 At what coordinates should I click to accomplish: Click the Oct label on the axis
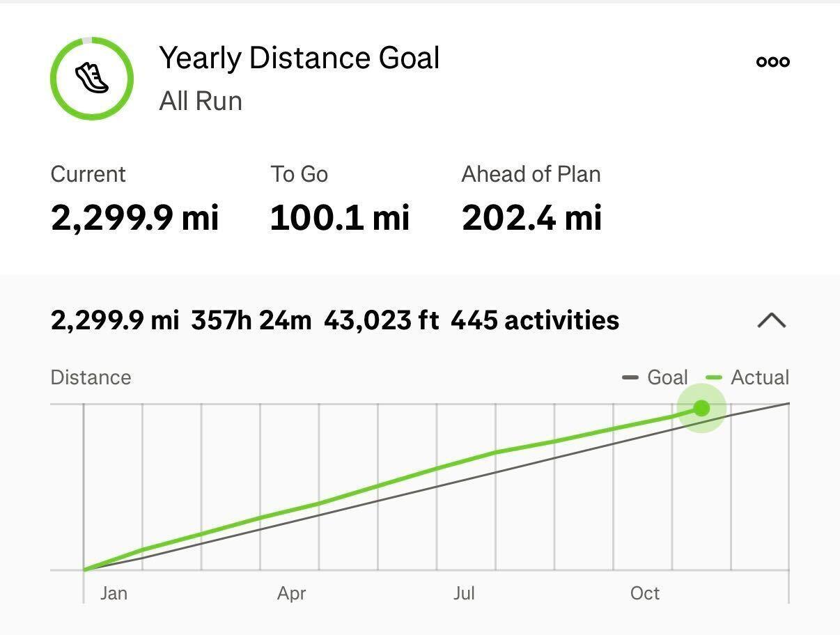pyautogui.click(x=644, y=593)
